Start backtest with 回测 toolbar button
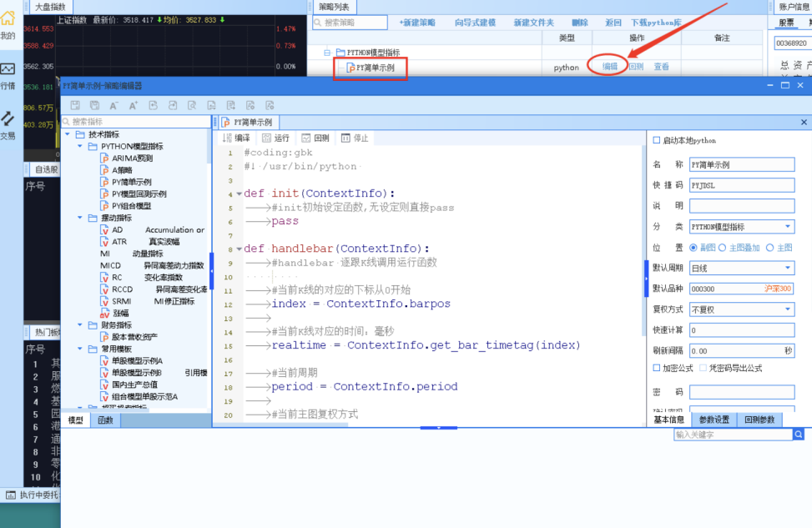The width and height of the screenshot is (812, 528). 315,138
